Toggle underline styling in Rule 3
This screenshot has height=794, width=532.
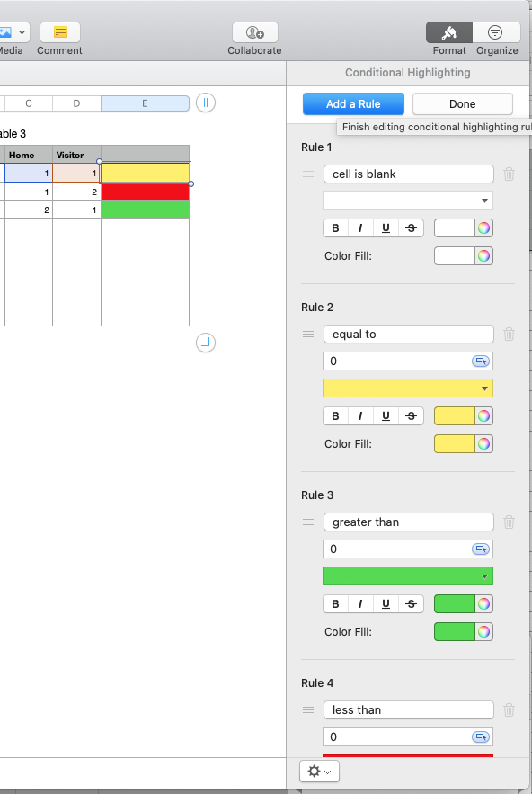[386, 603]
